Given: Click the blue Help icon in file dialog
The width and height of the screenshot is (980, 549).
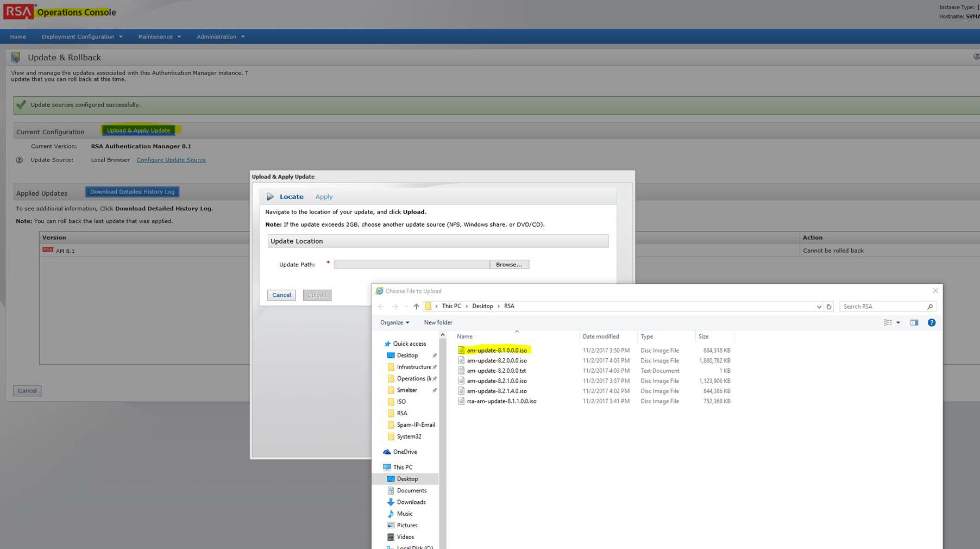Looking at the screenshot, I should click(x=932, y=323).
